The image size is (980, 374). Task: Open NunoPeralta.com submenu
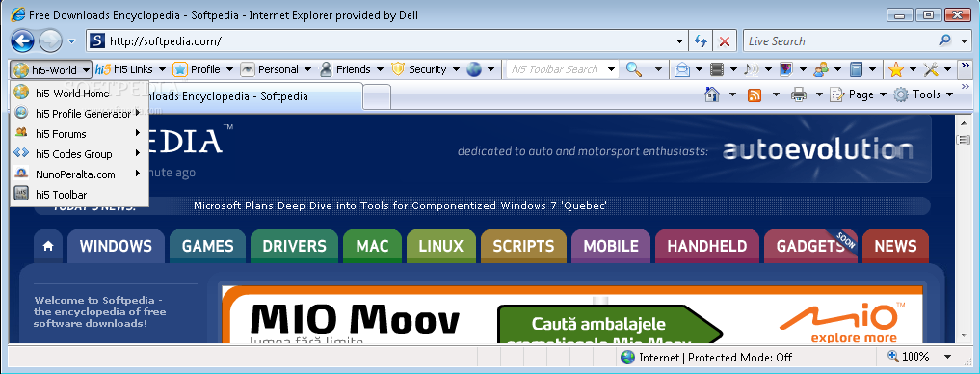tap(79, 174)
